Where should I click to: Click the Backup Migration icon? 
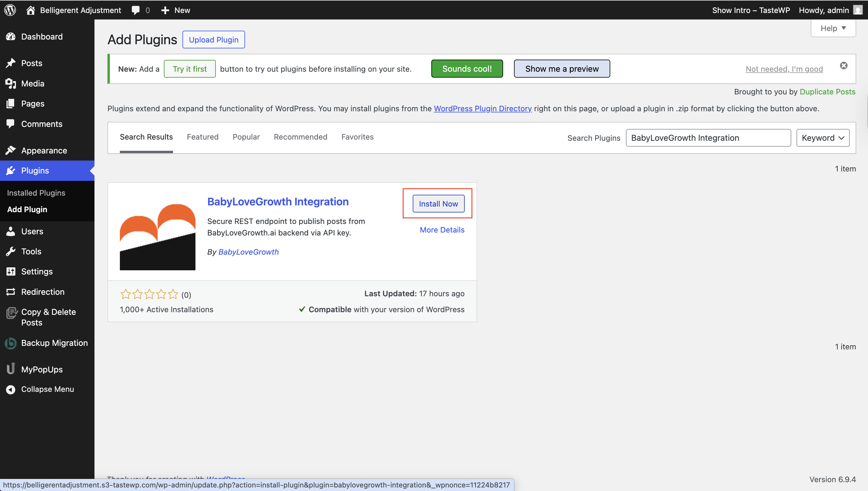click(11, 343)
